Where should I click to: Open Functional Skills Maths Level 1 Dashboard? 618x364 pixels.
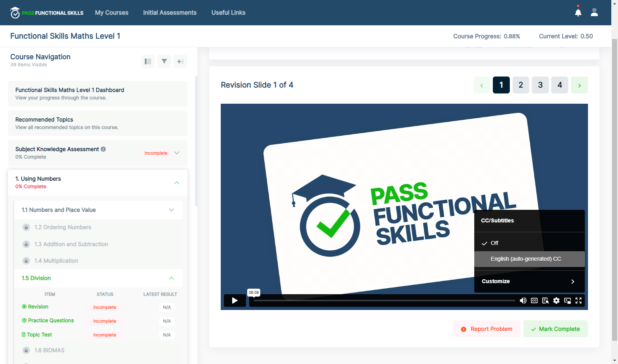98,93
